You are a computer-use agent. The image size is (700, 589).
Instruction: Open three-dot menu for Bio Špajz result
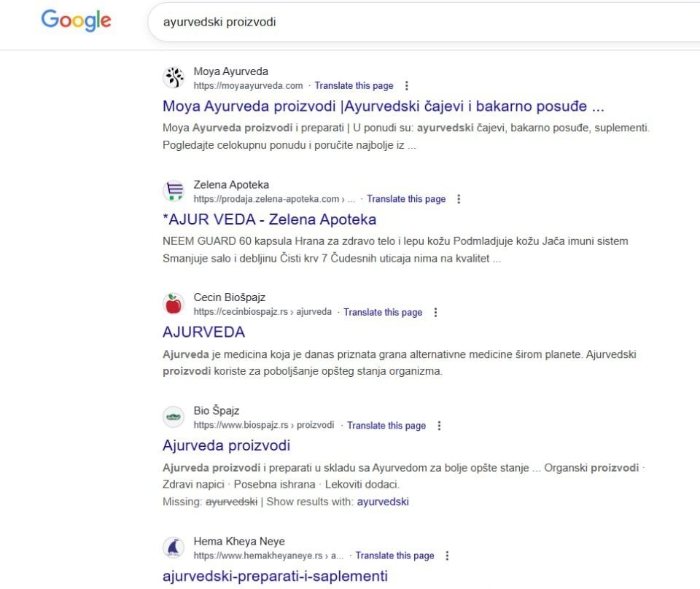pyautogui.click(x=439, y=426)
